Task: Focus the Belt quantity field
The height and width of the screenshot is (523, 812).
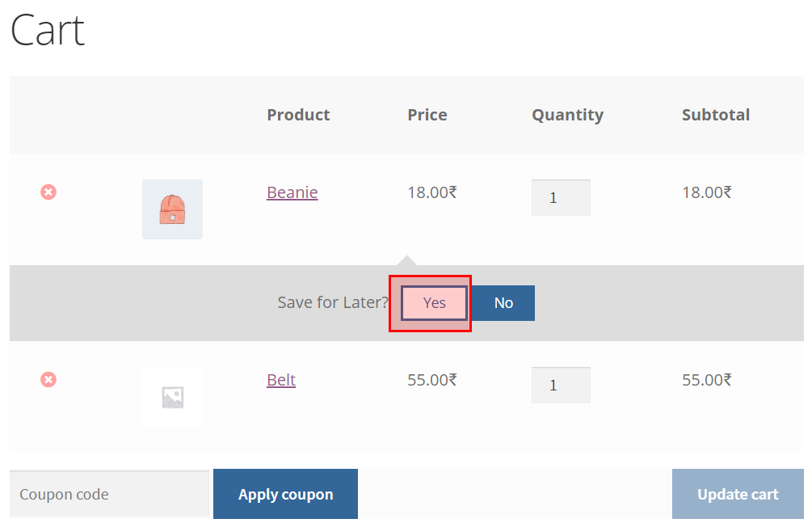Action: click(x=561, y=385)
